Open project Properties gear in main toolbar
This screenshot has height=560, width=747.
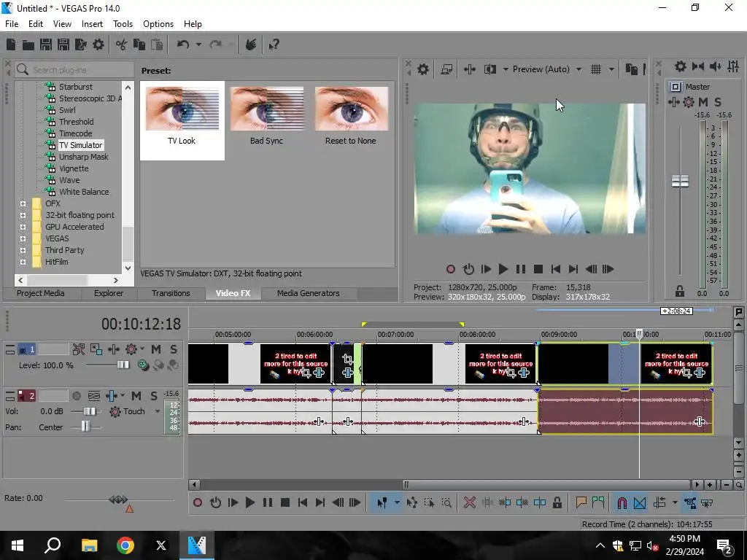coord(98,44)
